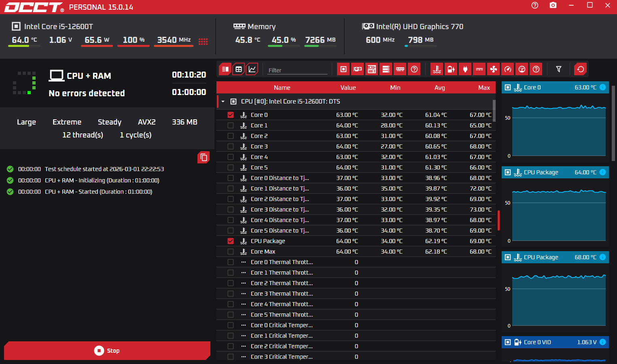Click the Filter text field

(x=297, y=70)
